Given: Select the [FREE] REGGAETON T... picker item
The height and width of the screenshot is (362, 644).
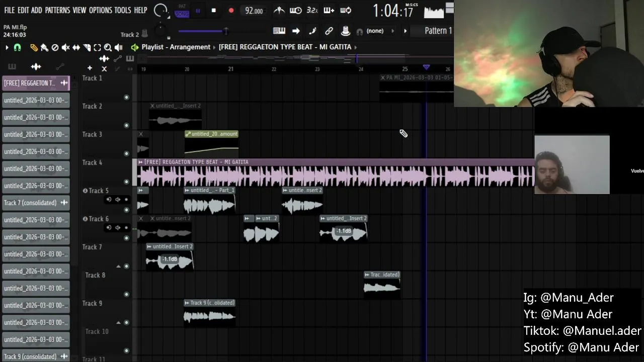Looking at the screenshot, I should [36, 83].
